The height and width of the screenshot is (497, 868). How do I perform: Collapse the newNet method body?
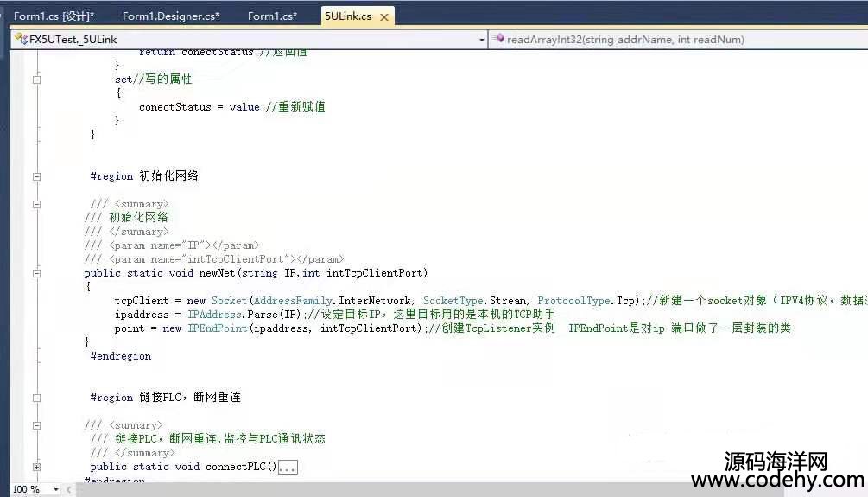coord(36,273)
